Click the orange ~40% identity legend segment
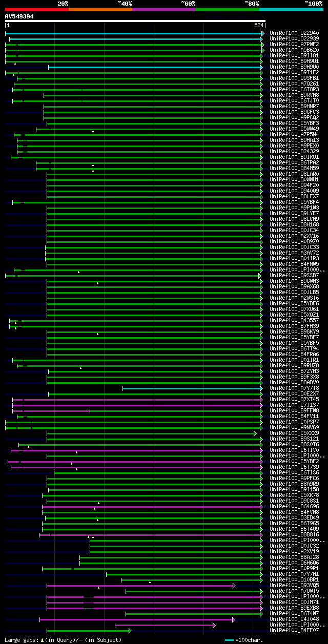This screenshot has width=328, height=644. [x=100, y=9]
